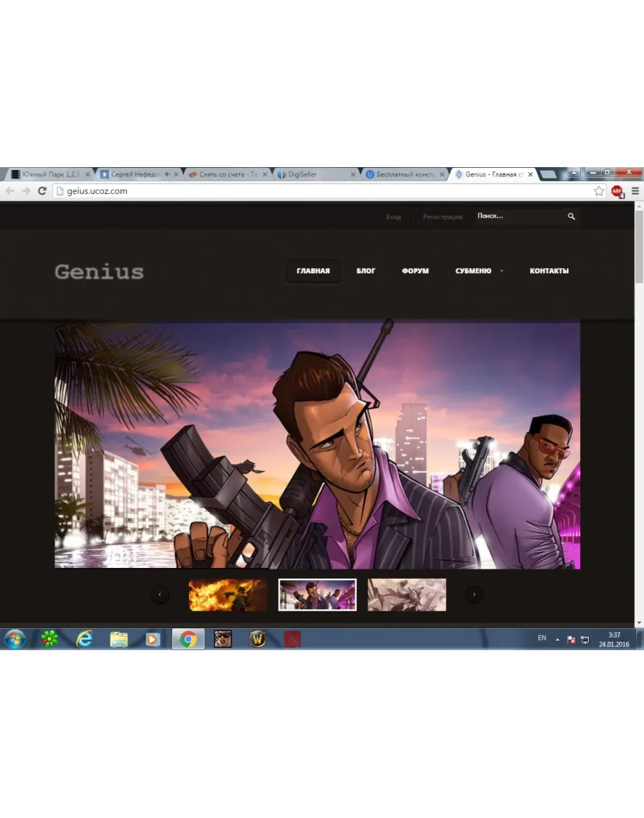This screenshot has width=644, height=818.
Task: Mute the Сергей Нефедов tab audio icon
Action: (167, 174)
